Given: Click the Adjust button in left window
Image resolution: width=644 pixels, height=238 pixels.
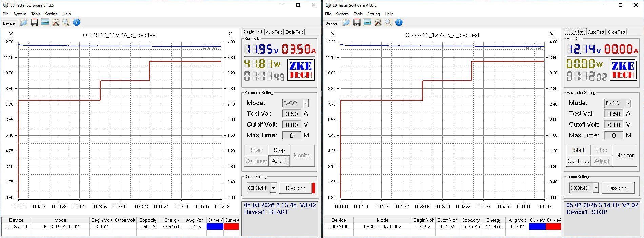Looking at the screenshot, I should tap(279, 161).
